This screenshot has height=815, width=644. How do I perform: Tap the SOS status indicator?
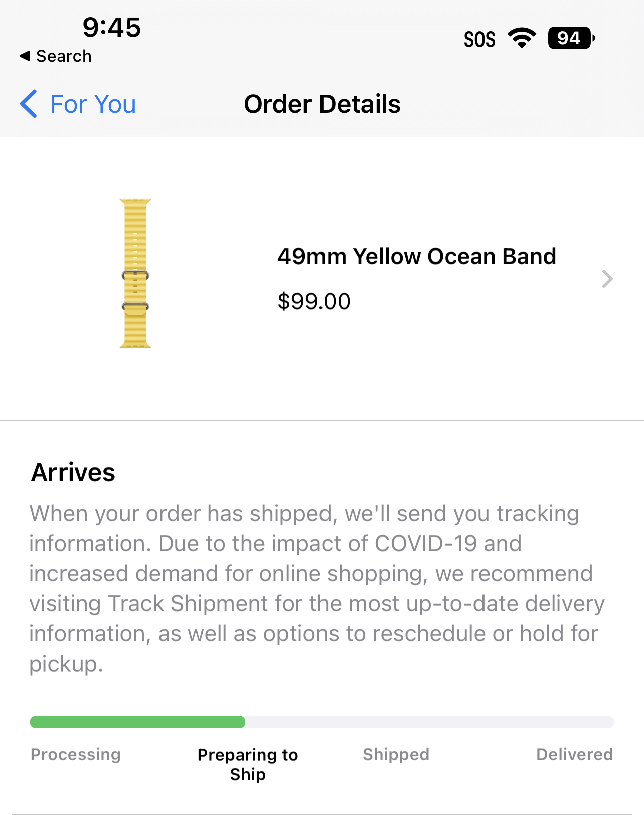pyautogui.click(x=479, y=39)
